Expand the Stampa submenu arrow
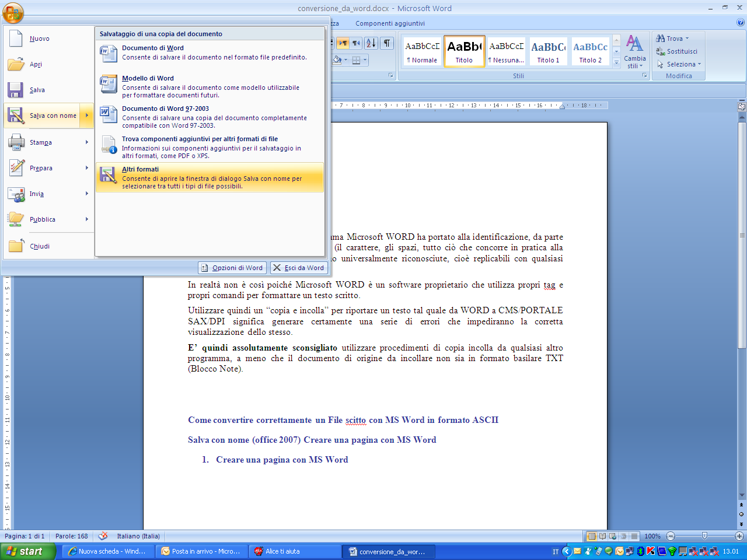747x560 pixels. [86, 142]
